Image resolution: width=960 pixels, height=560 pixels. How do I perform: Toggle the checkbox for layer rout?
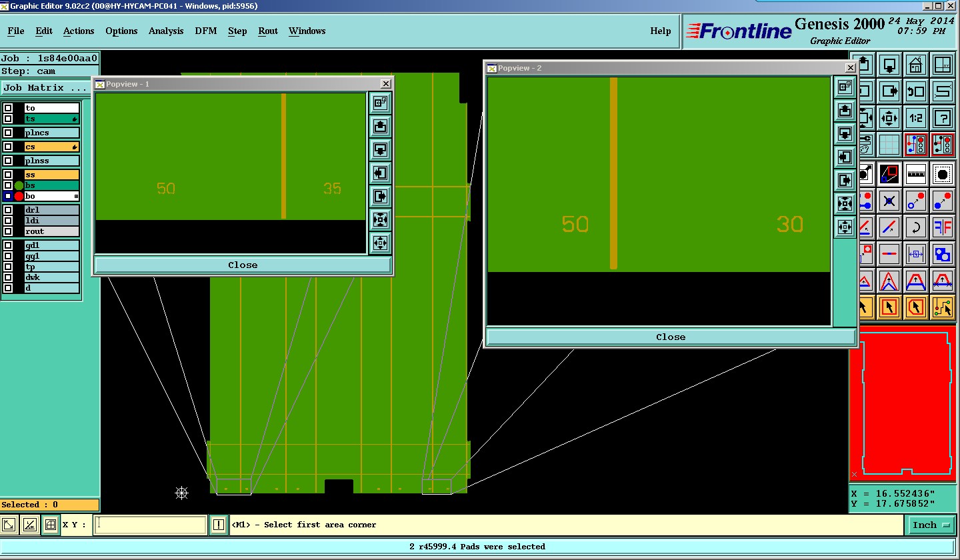click(8, 231)
